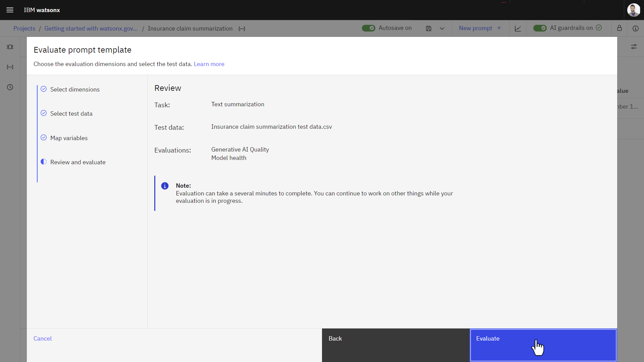Screen dimensions: 644x362
Task: Click the information/alert icon in header
Action: pos(636,28)
